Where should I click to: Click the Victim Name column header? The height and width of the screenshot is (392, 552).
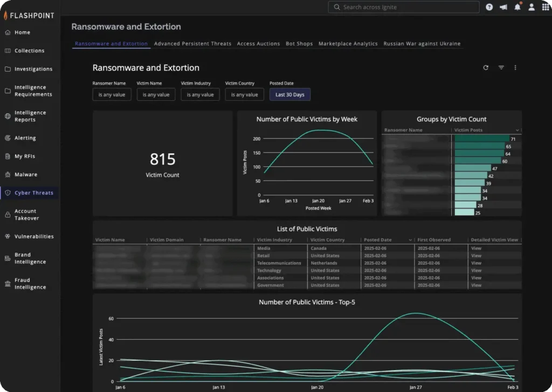pyautogui.click(x=110, y=240)
